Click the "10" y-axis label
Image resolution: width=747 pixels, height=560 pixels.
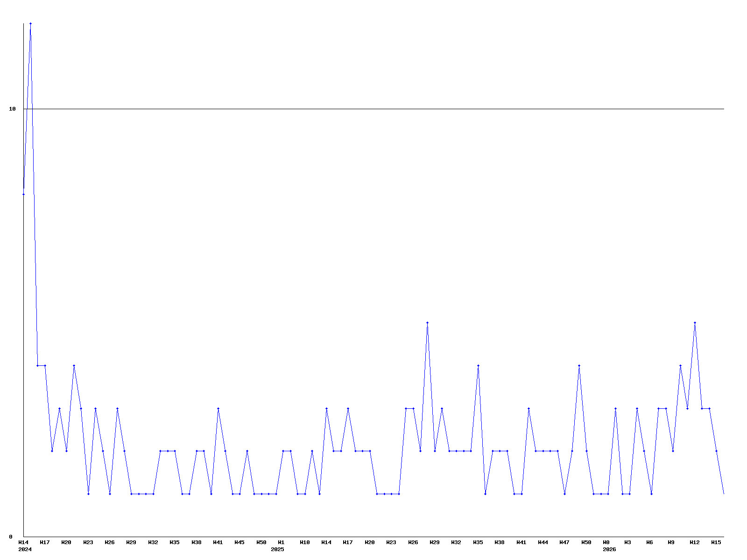tap(13, 109)
